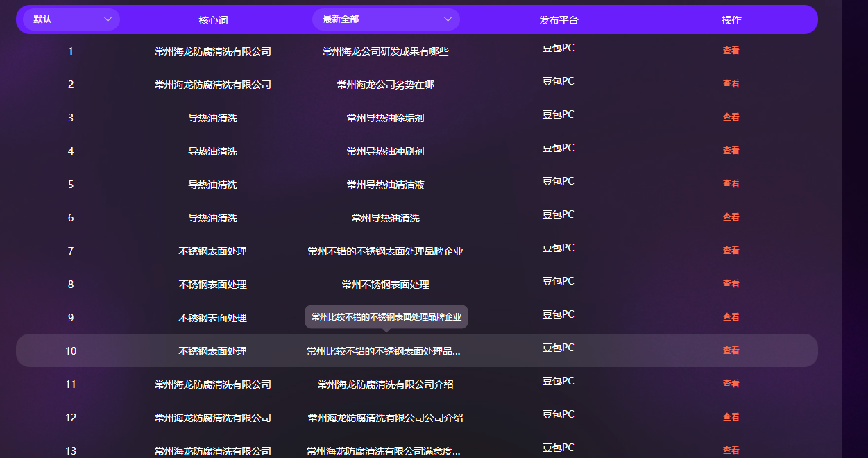Viewport: 868px width, 458px height.
Task: Click platform 豆包PC in row 7
Action: (x=559, y=248)
